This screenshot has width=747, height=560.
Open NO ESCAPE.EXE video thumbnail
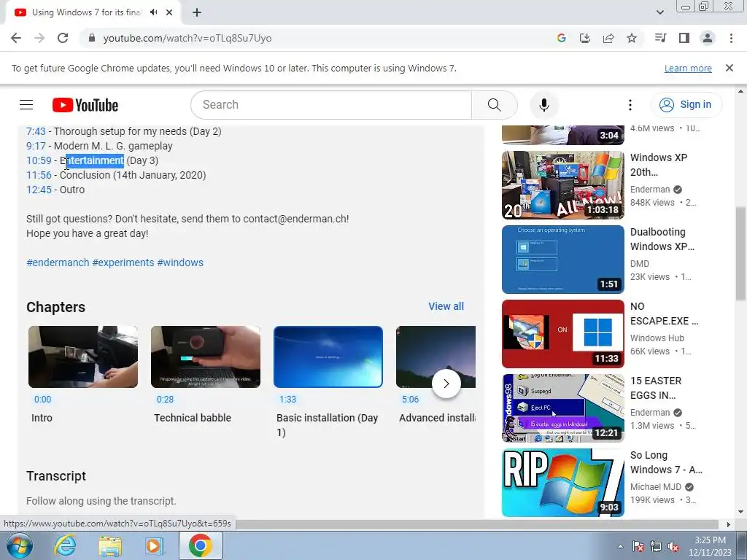[x=563, y=334]
